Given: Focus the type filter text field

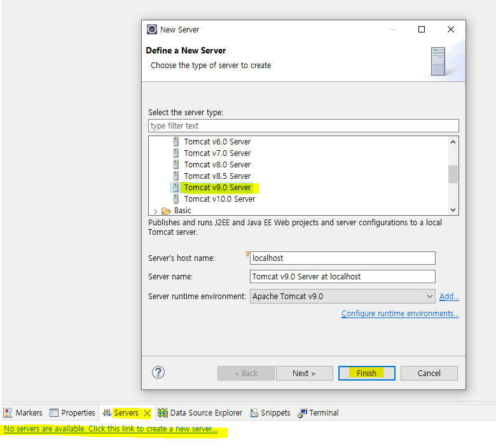Looking at the screenshot, I should pyautogui.click(x=303, y=126).
